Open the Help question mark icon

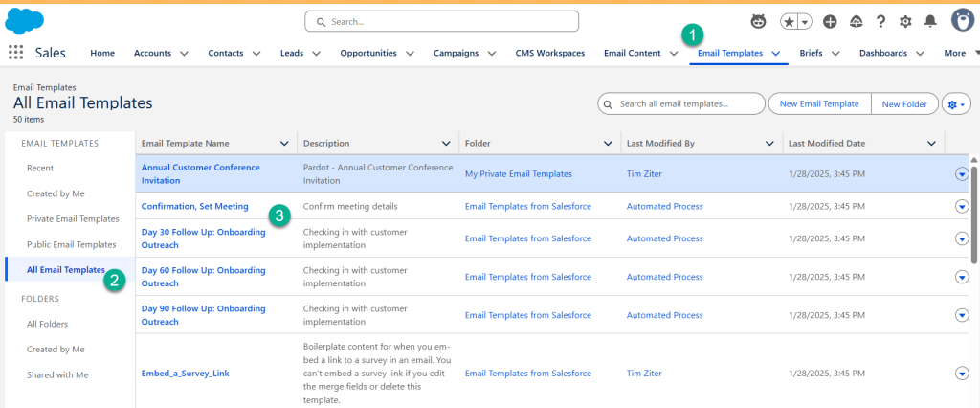[880, 21]
